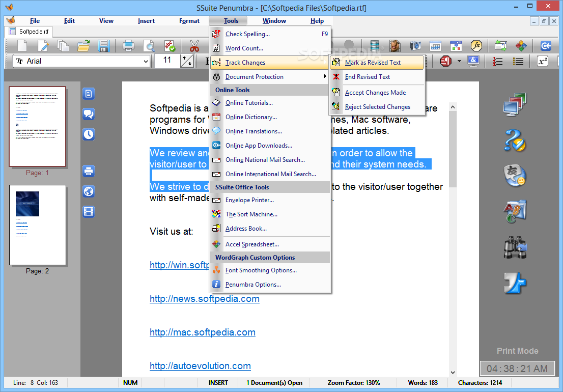Click the question mark help icon on right panel
This screenshot has width=563, height=392.
tap(515, 140)
